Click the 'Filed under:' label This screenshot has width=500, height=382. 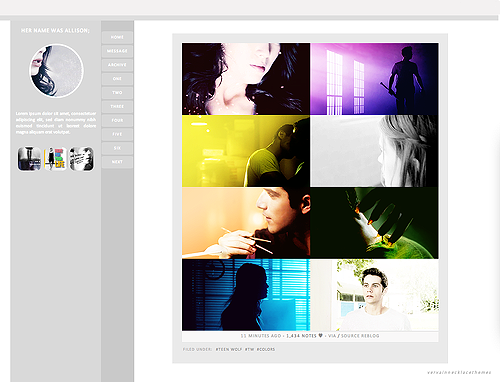[x=197, y=349]
